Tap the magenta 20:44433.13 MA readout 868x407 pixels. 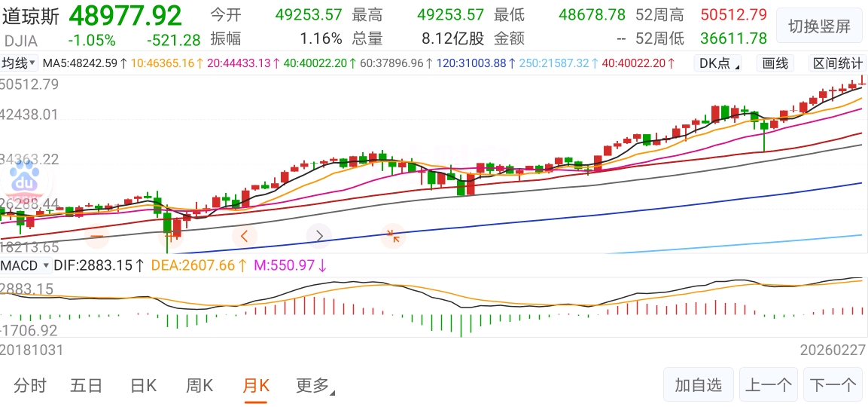click(244, 64)
